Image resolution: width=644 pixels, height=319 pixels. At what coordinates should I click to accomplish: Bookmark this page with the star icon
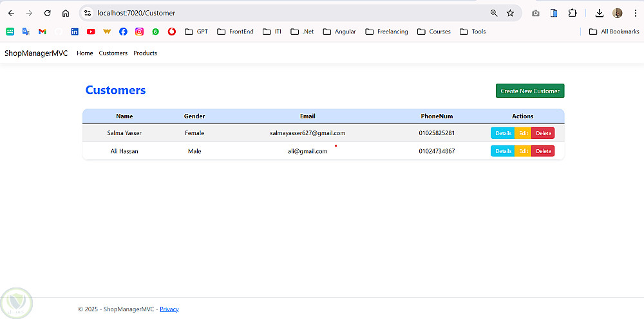coord(510,13)
